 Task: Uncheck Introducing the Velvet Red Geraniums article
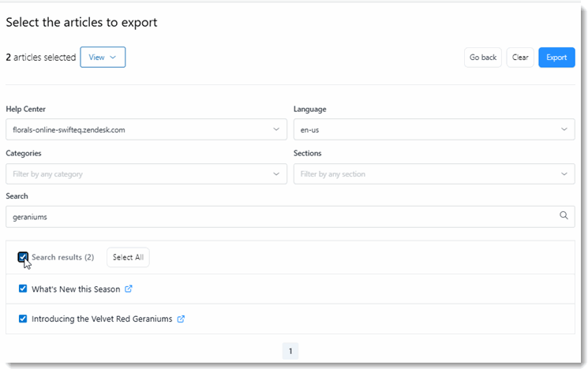(23, 319)
